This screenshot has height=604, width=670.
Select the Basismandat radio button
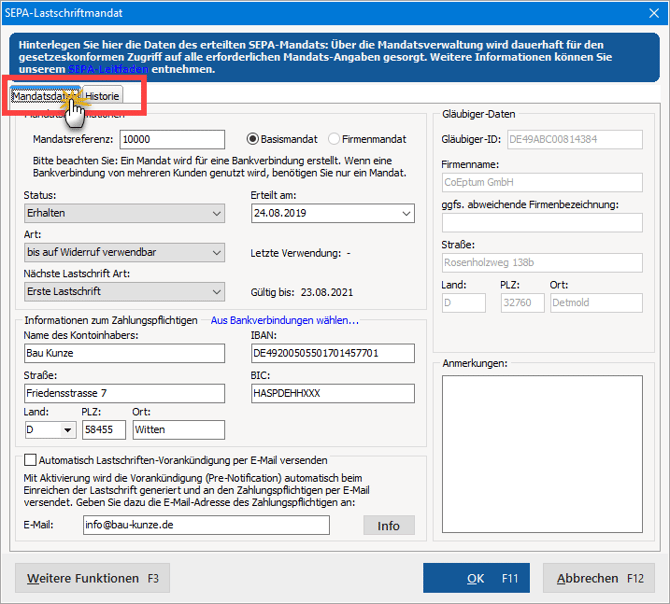(x=253, y=139)
